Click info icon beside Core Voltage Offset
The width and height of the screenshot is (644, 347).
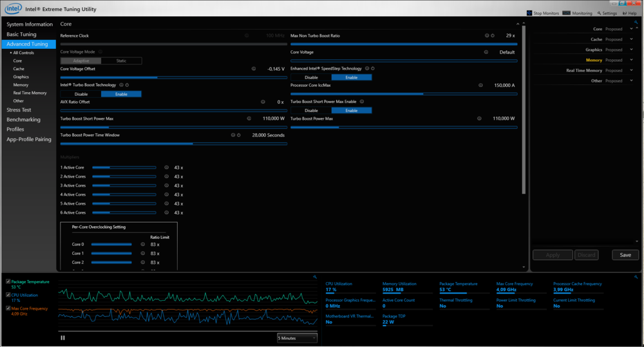point(253,68)
